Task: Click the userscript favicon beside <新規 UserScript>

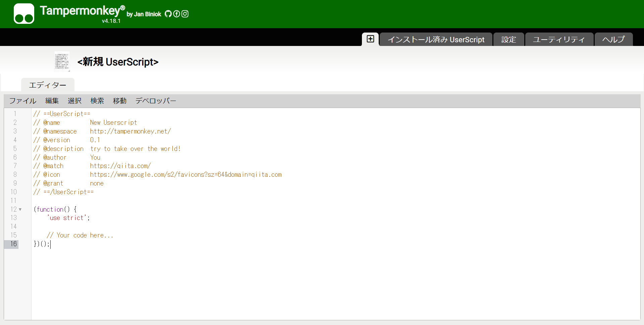Action: coord(62,61)
